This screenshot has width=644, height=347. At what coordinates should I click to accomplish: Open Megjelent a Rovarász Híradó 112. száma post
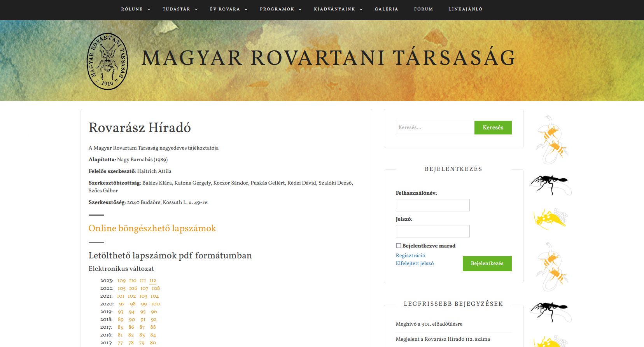443,339
